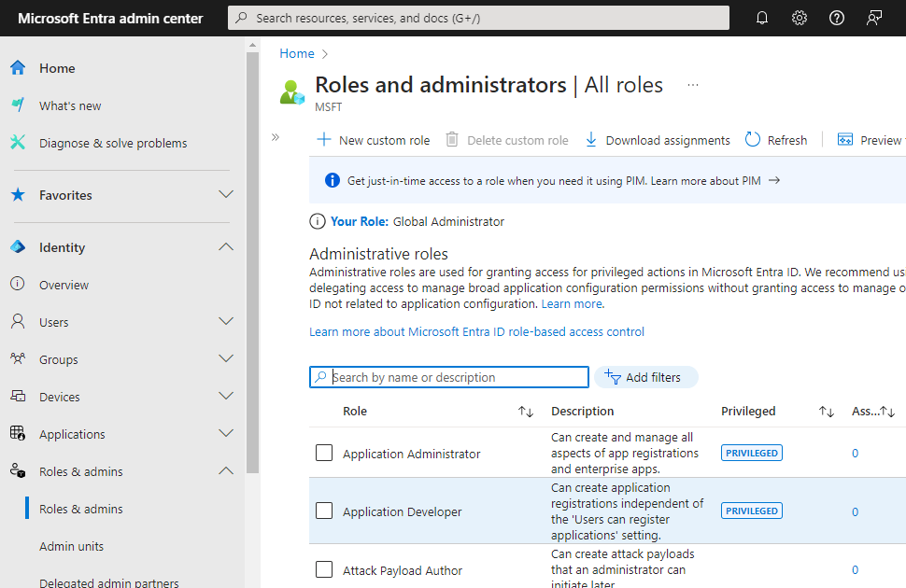The image size is (906, 588).
Task: Create a role with New custom role
Action: coord(373,139)
